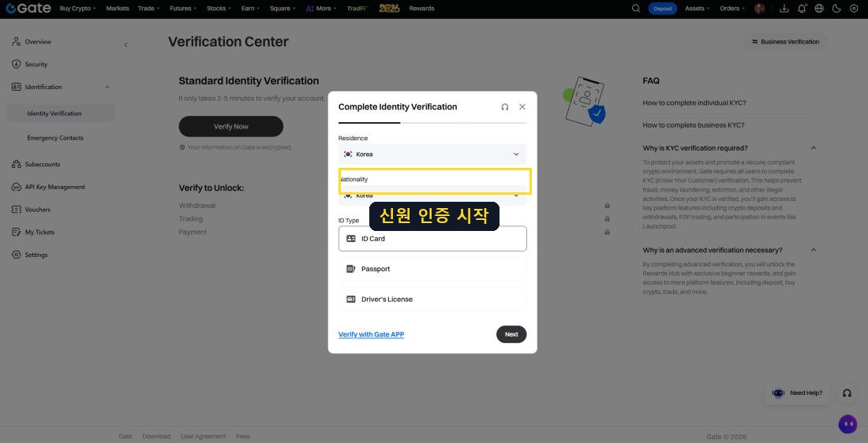Open the Futures menu

183,9
